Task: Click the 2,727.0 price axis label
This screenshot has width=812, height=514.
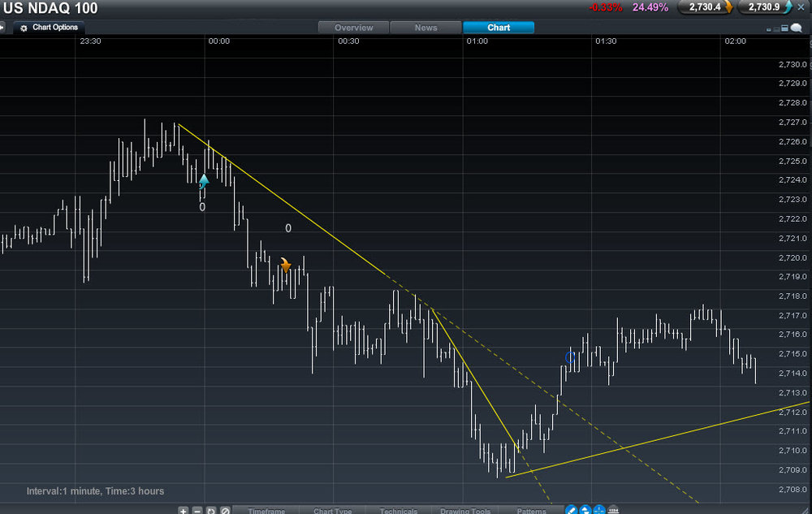Action: tap(793, 122)
